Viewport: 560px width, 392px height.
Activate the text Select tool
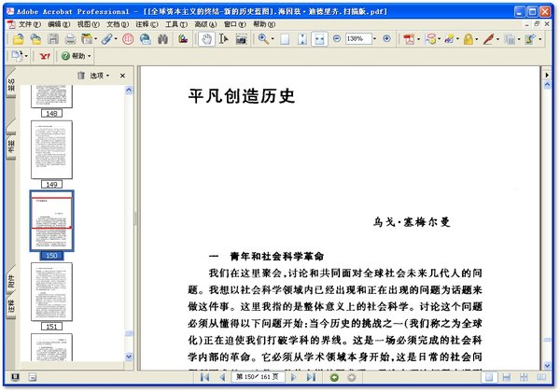tap(224, 39)
